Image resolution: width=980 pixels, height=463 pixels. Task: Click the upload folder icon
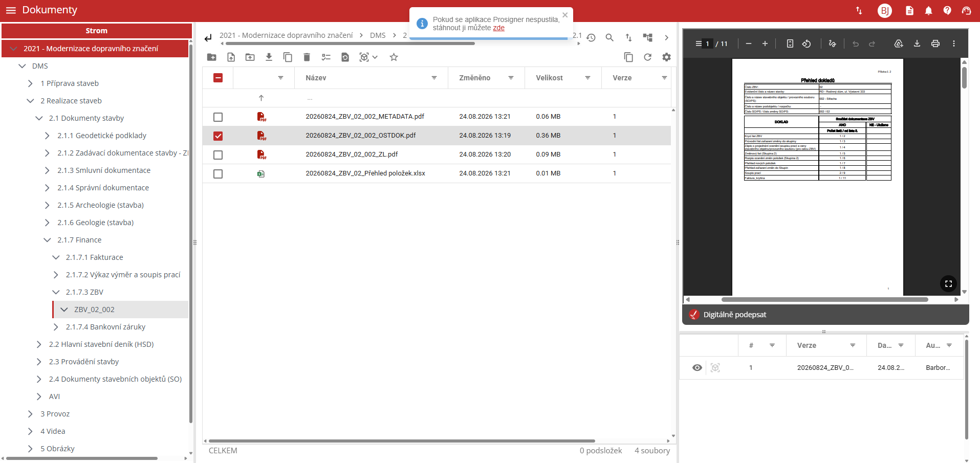250,57
